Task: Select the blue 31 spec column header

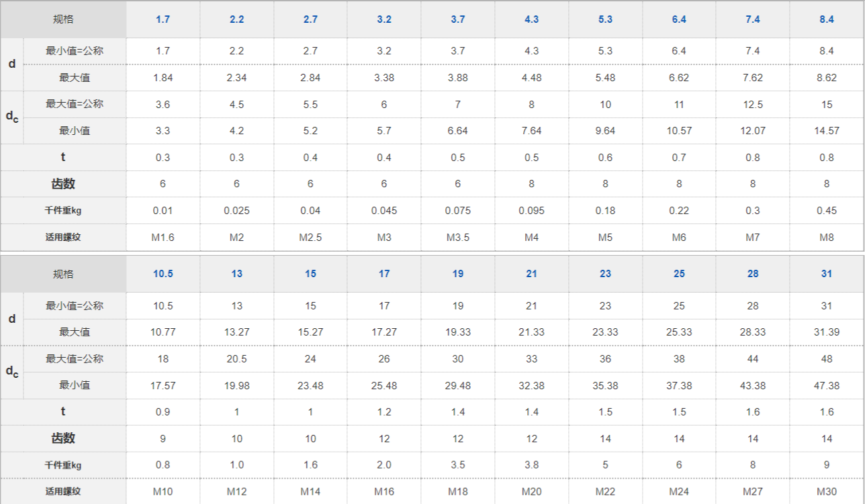Action: tap(827, 274)
